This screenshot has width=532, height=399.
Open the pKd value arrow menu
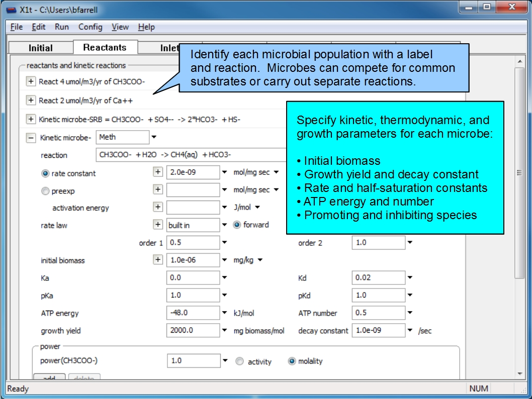click(x=410, y=295)
